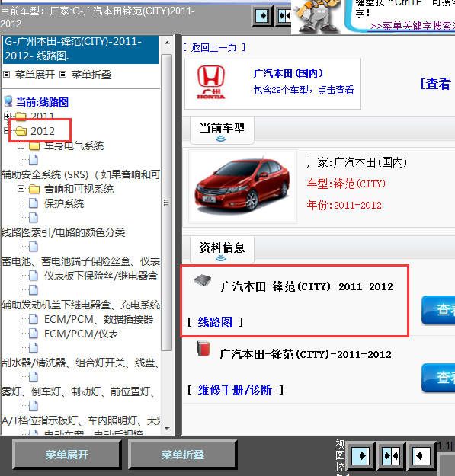Expand the 车身电气系统 node
Viewport: 455px width, 476px height.
[21, 145]
